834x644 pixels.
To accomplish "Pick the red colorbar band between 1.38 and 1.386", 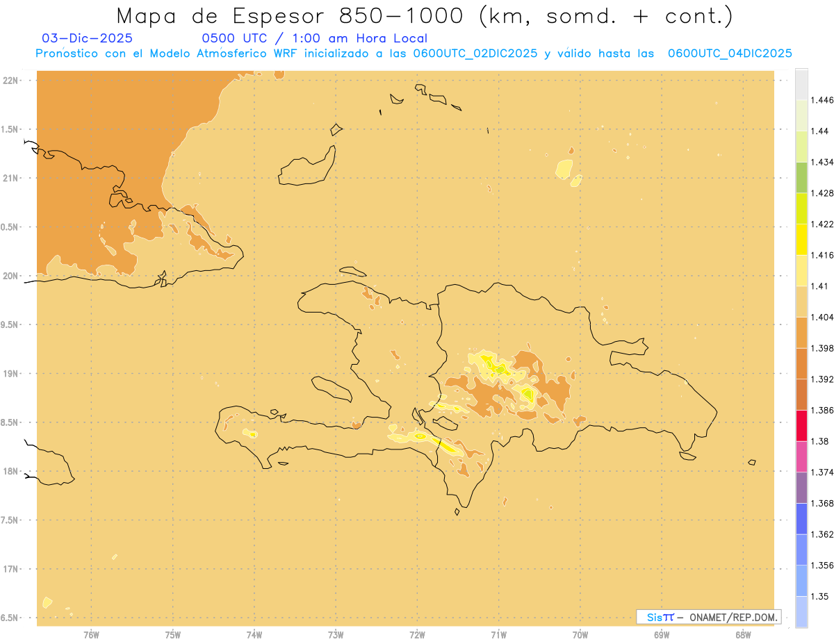I will tap(802, 426).
